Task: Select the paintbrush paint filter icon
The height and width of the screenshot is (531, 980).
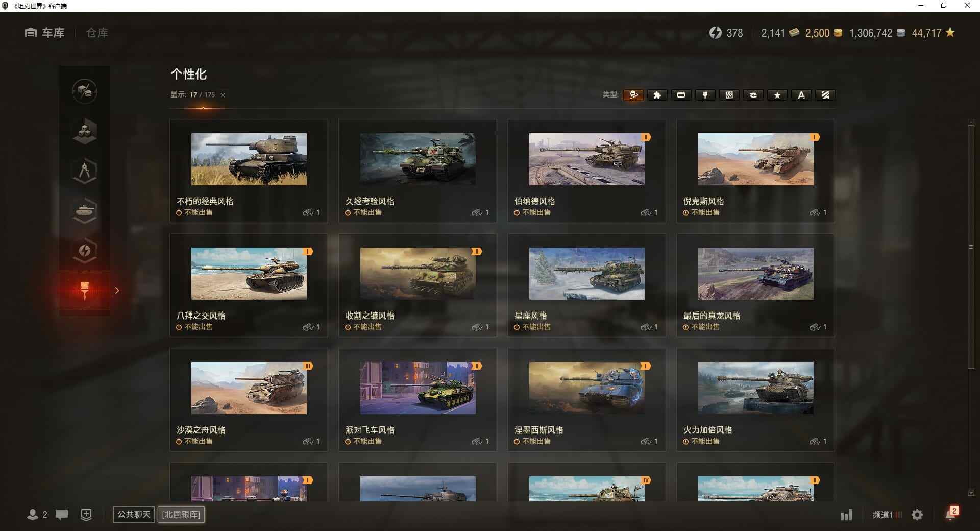Action: click(705, 95)
